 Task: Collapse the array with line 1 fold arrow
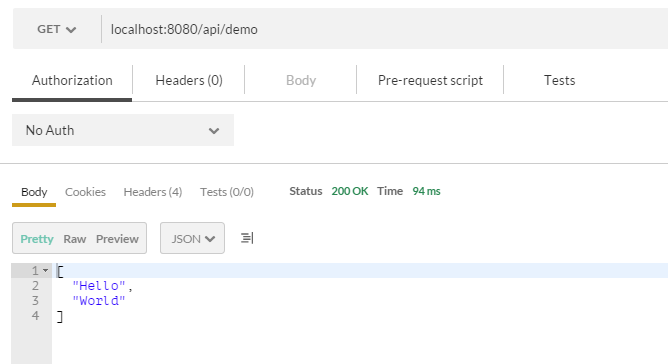coord(46,271)
